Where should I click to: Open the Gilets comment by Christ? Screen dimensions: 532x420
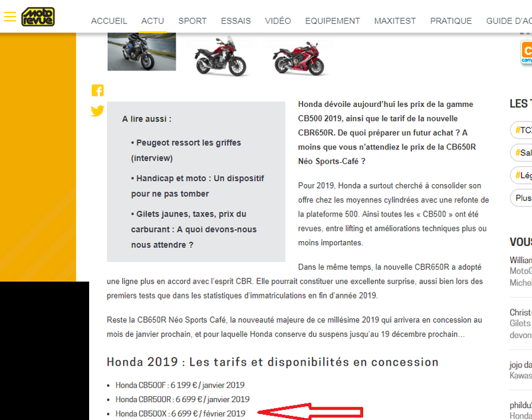[521, 324]
